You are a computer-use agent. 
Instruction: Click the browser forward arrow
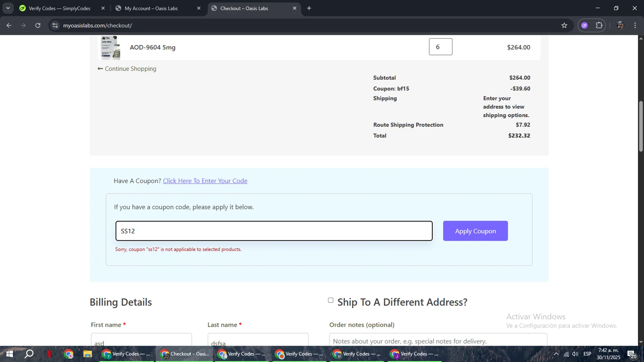click(23, 25)
